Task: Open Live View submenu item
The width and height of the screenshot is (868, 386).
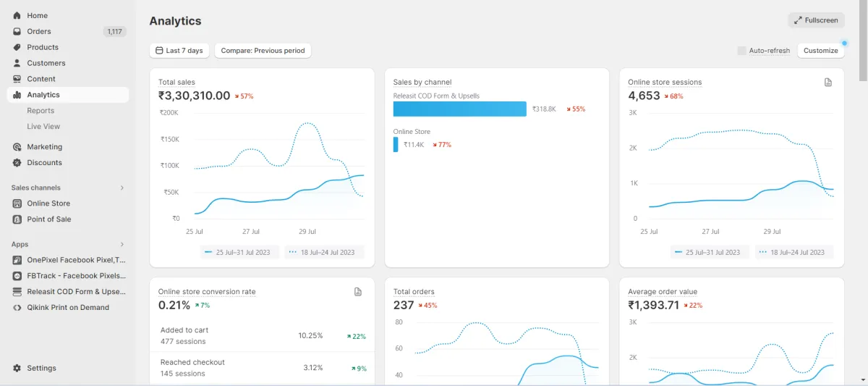Action: click(43, 127)
